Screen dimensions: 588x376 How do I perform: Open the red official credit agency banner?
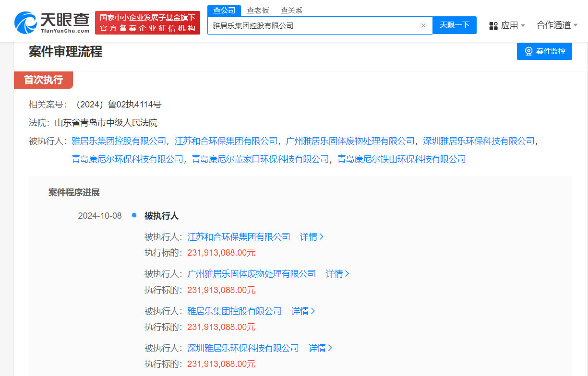coord(147,23)
